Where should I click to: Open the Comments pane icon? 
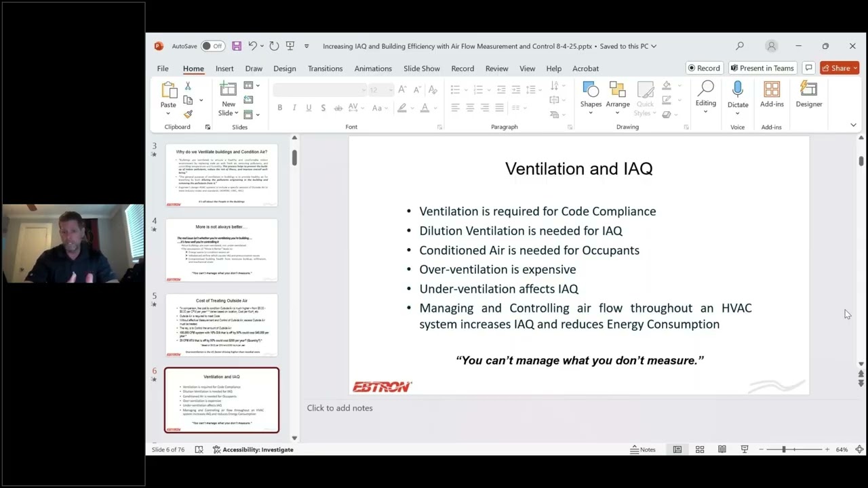(808, 68)
